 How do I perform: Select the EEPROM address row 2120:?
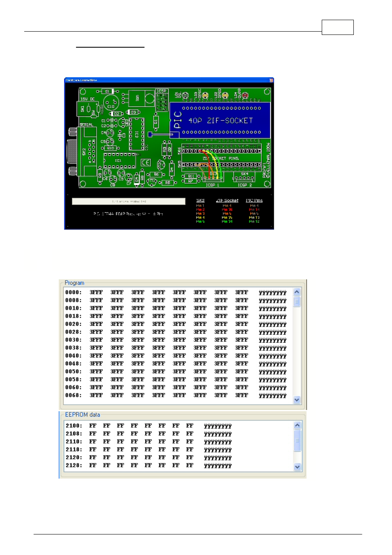coord(149,457)
